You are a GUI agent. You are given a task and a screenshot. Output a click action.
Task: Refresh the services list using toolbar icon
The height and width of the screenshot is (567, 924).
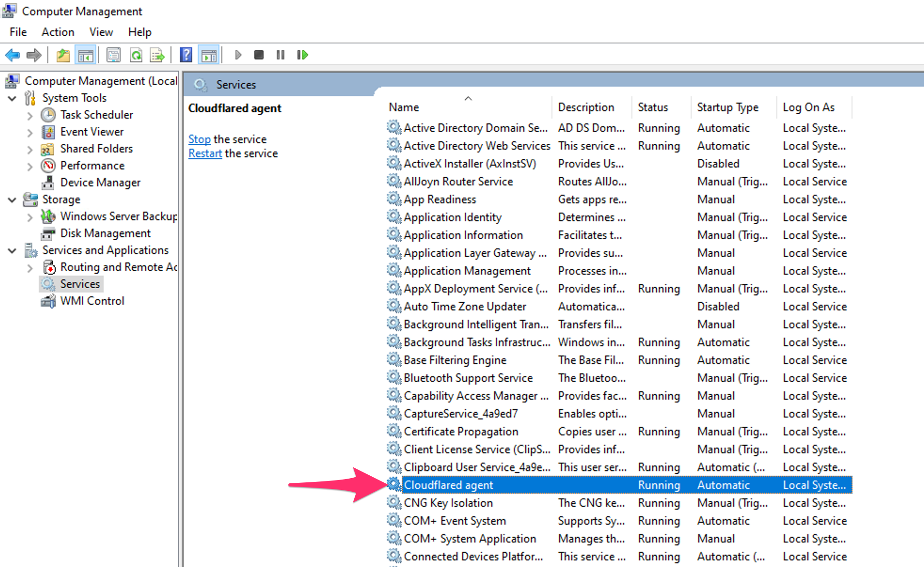coord(136,55)
